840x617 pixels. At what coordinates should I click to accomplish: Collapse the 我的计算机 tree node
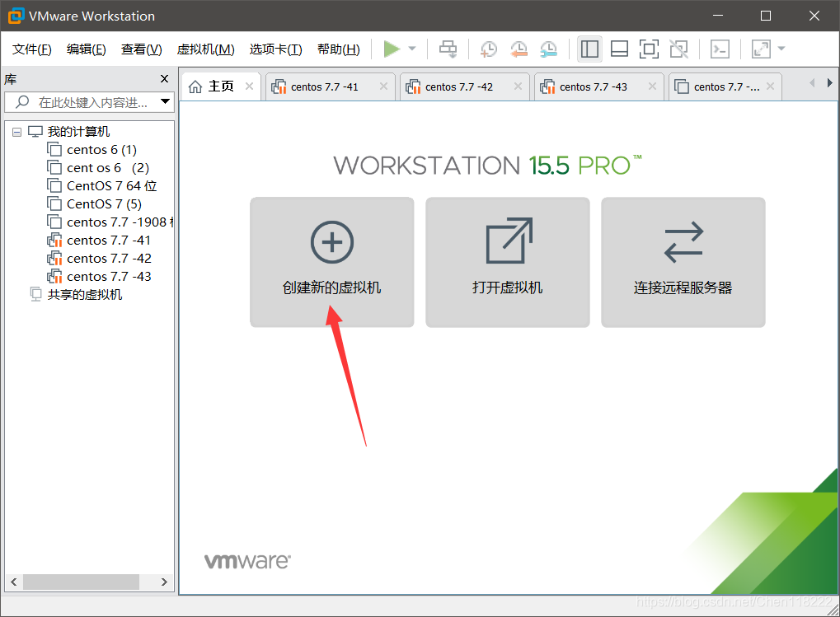pos(16,132)
